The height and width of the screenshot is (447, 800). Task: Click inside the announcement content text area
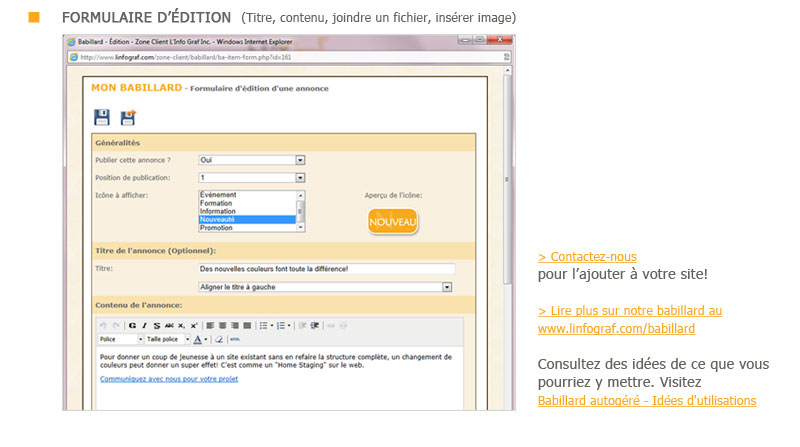pyautogui.click(x=280, y=378)
